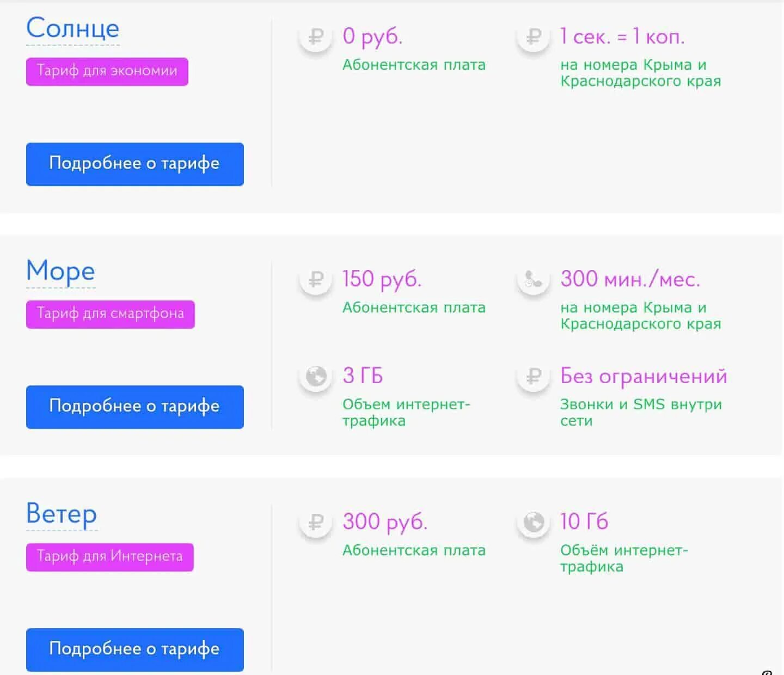
Task: Open the Солнце tariff title link
Action: pyautogui.click(x=73, y=28)
